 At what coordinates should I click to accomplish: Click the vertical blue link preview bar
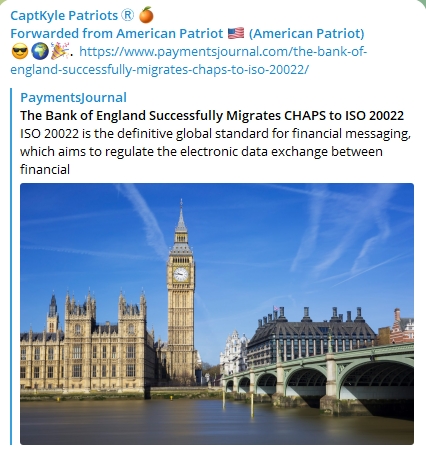tap(11, 266)
